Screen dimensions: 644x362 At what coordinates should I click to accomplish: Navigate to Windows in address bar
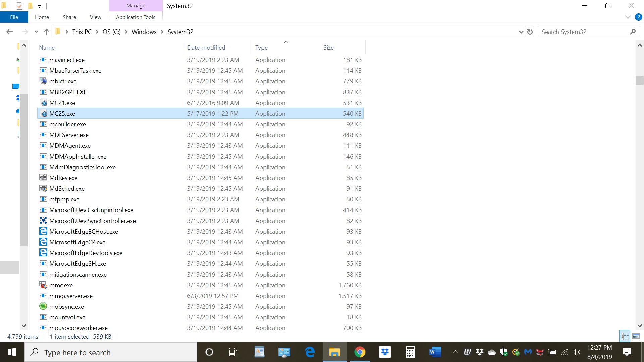click(144, 32)
